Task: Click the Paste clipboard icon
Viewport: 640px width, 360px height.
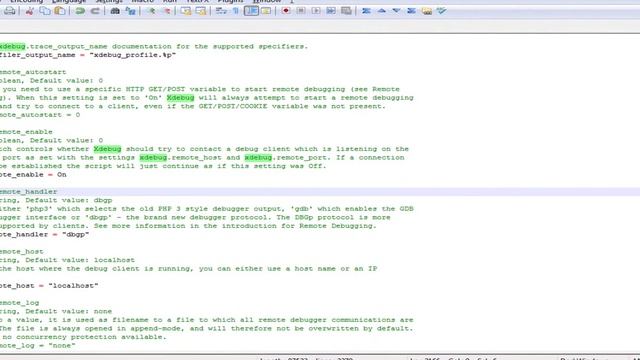Action: [60, 11]
